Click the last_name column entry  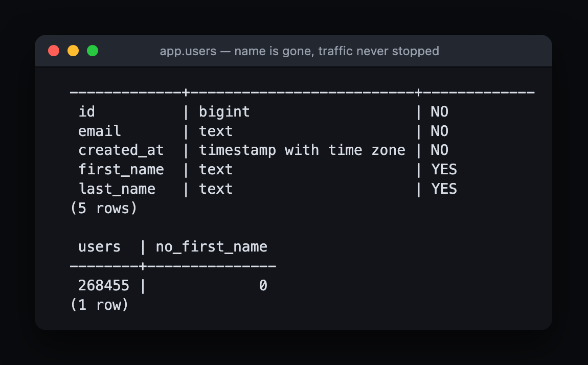click(x=117, y=189)
